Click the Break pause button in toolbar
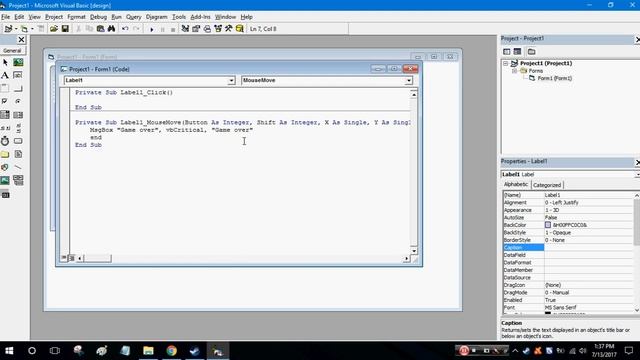Image resolution: width=640 pixels, height=360 pixels. click(162, 29)
